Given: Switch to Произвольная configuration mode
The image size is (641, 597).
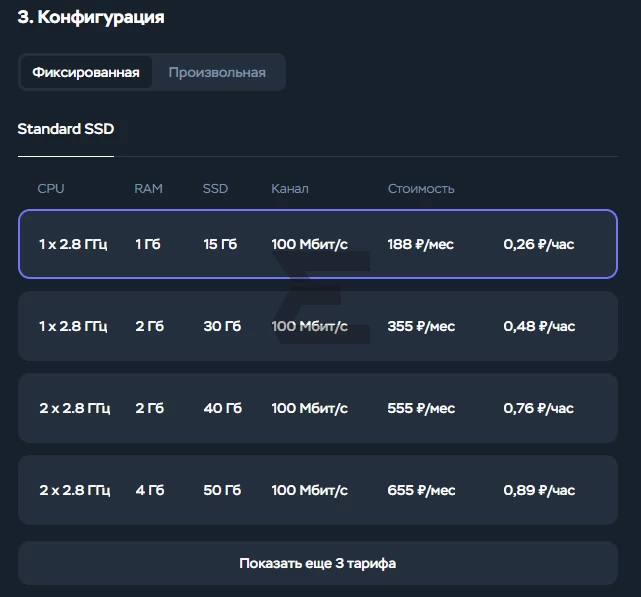Looking at the screenshot, I should click(x=217, y=72).
